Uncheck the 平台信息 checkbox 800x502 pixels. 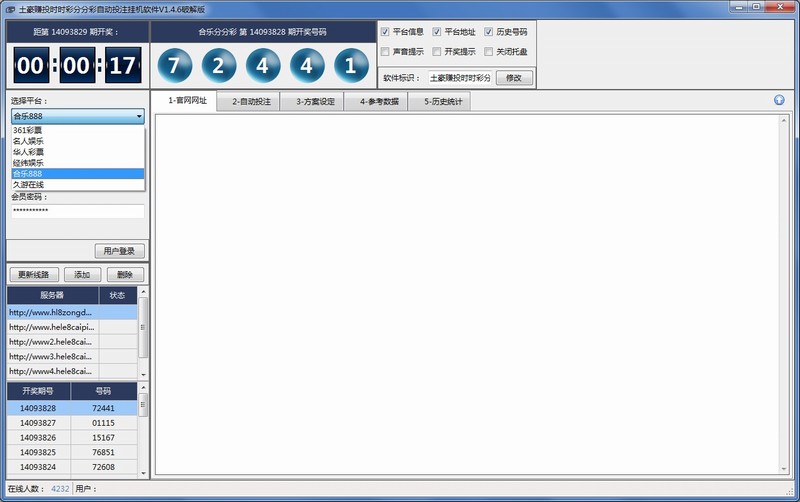[x=385, y=32]
